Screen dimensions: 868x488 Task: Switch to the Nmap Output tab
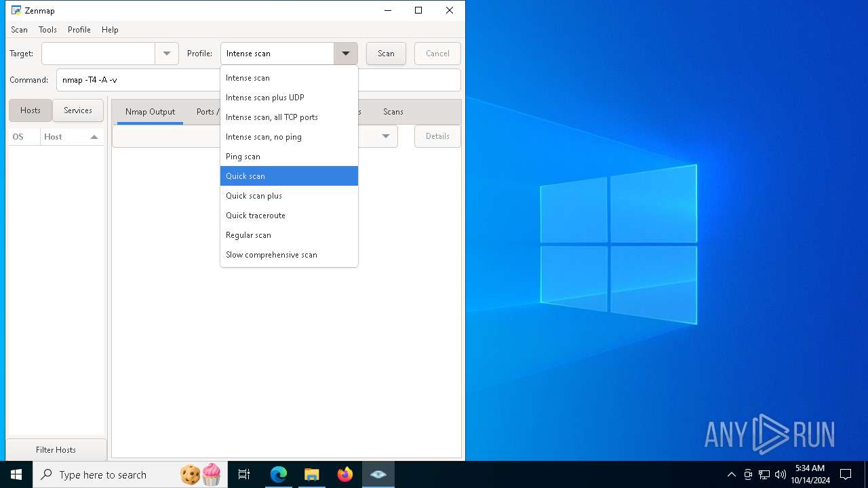pos(150,112)
